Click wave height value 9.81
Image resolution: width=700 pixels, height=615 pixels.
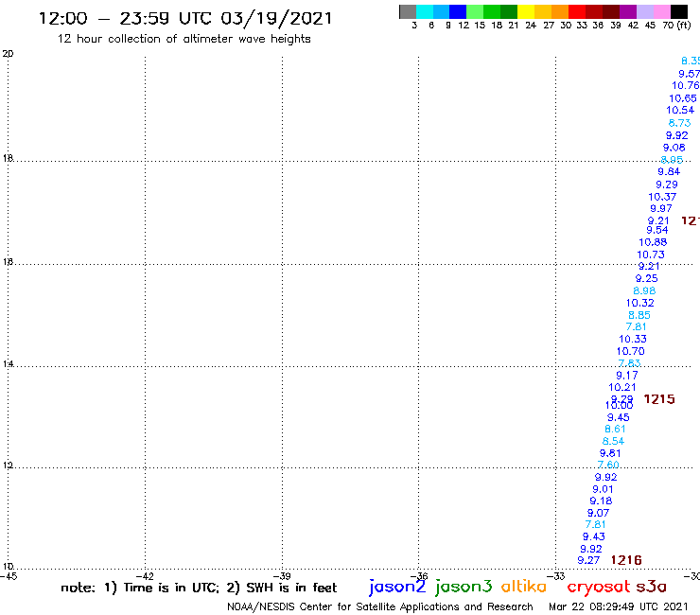coord(610,453)
